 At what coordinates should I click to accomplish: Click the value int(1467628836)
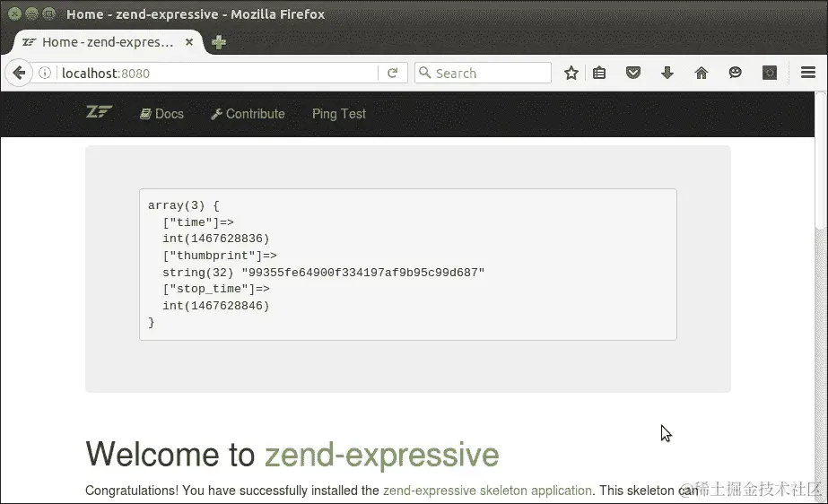click(216, 239)
